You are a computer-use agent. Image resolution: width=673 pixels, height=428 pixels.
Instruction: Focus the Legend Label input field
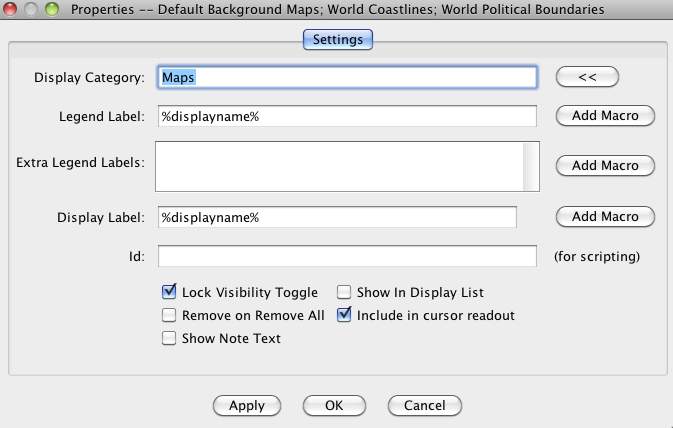tap(347, 116)
